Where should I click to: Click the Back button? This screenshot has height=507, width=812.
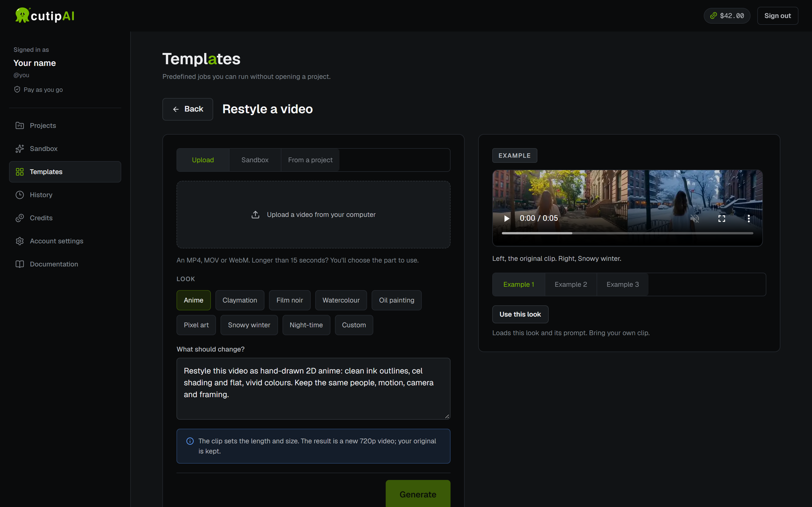point(187,109)
